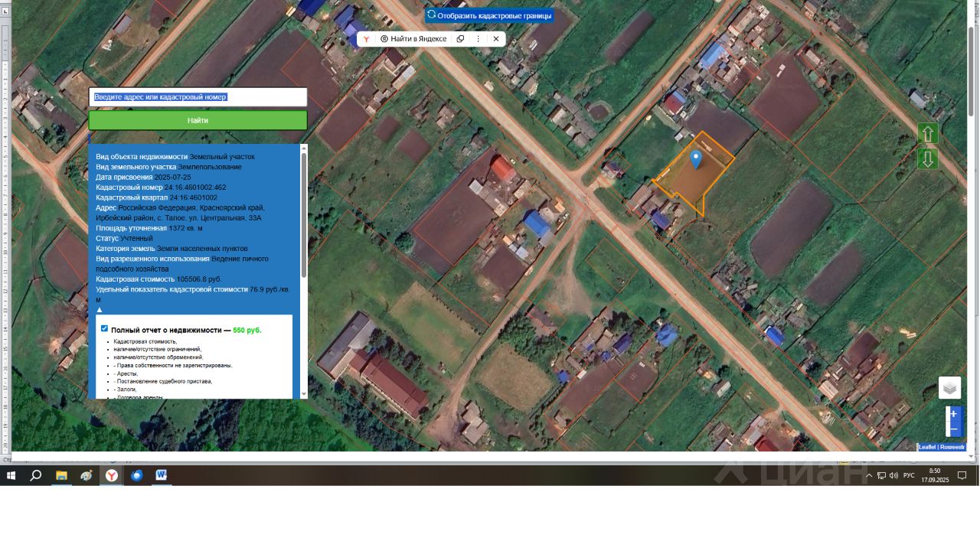The width and height of the screenshot is (980, 551).
Task: Click 'Отобразить кадастровые границы' button
Action: pos(489,15)
